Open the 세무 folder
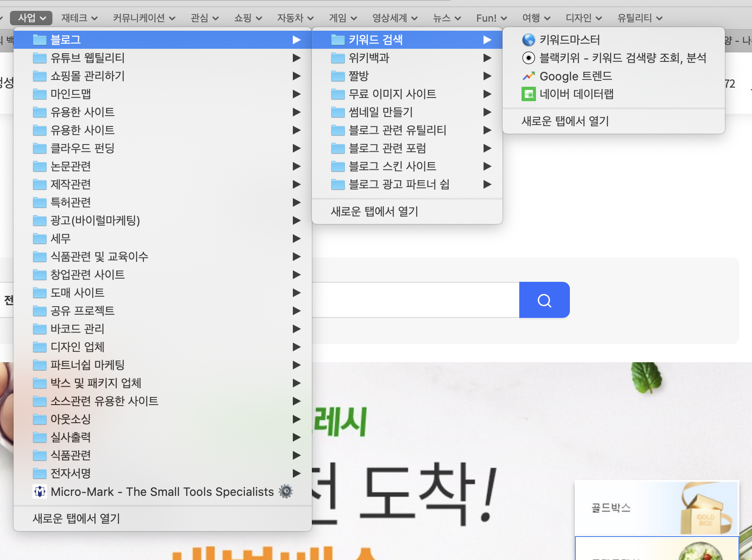Screen dimensions: 752x560 pyautogui.click(x=163, y=238)
